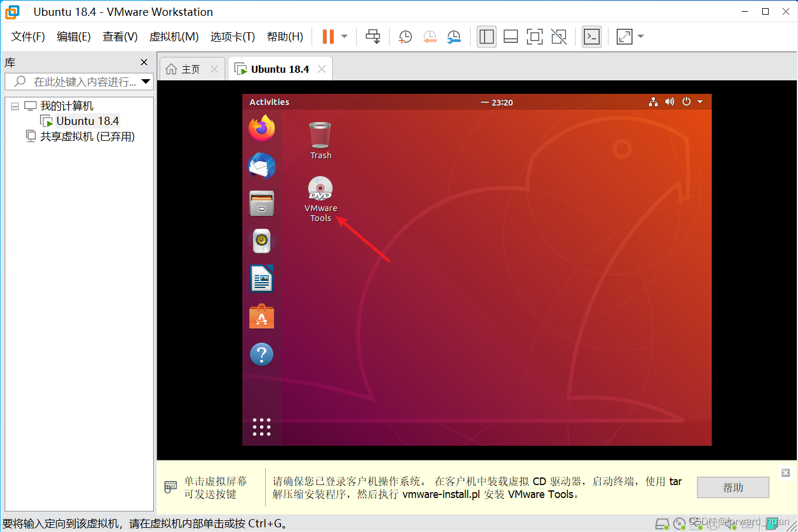
Task: Click the stretch guest display icon
Action: (624, 36)
